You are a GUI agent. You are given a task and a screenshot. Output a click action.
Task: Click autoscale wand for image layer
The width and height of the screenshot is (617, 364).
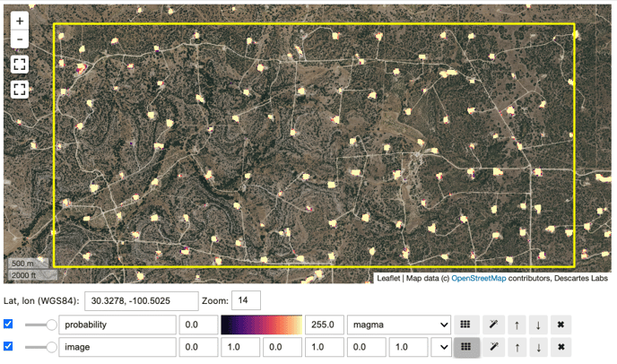(494, 347)
